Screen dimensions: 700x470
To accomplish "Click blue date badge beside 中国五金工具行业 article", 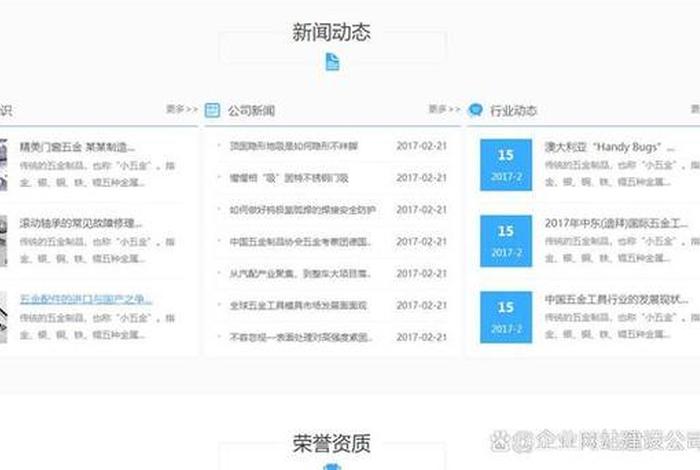I will click(x=506, y=317).
